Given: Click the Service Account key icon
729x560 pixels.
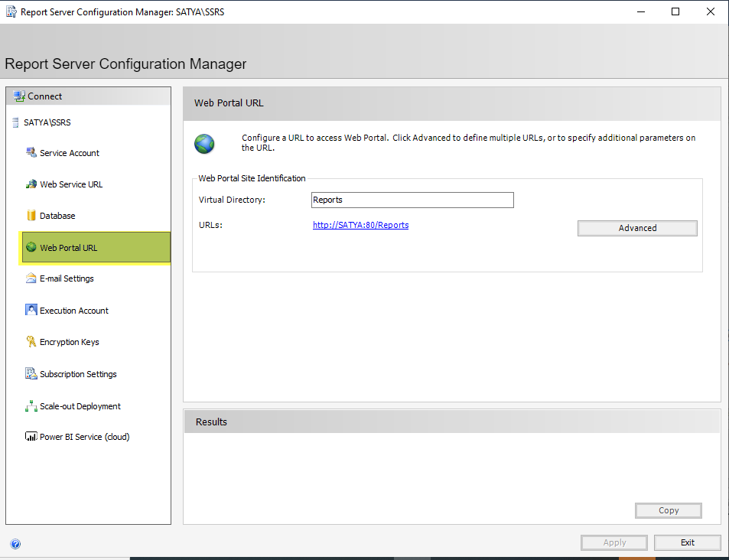Looking at the screenshot, I should (31, 152).
